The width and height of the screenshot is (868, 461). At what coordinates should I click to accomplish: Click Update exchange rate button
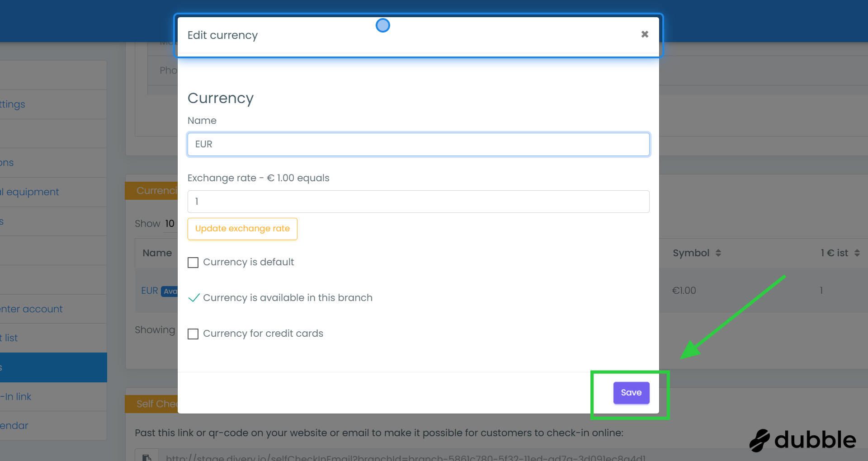(242, 229)
